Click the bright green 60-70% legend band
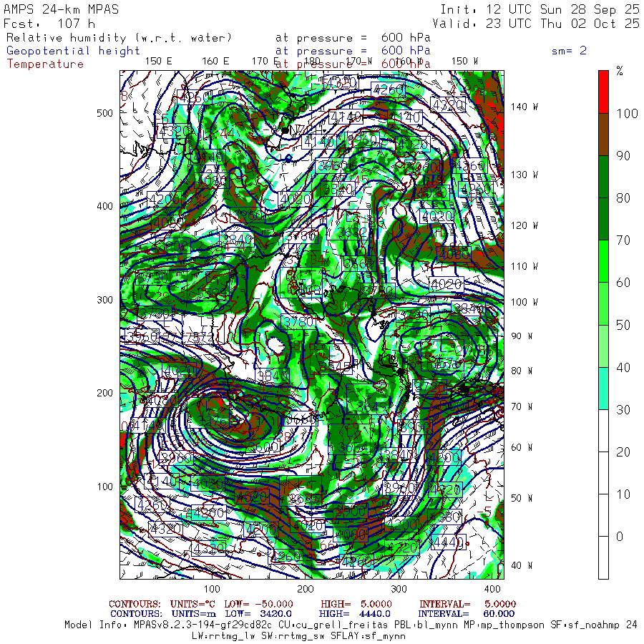This screenshot has height=644, width=644. (x=603, y=261)
